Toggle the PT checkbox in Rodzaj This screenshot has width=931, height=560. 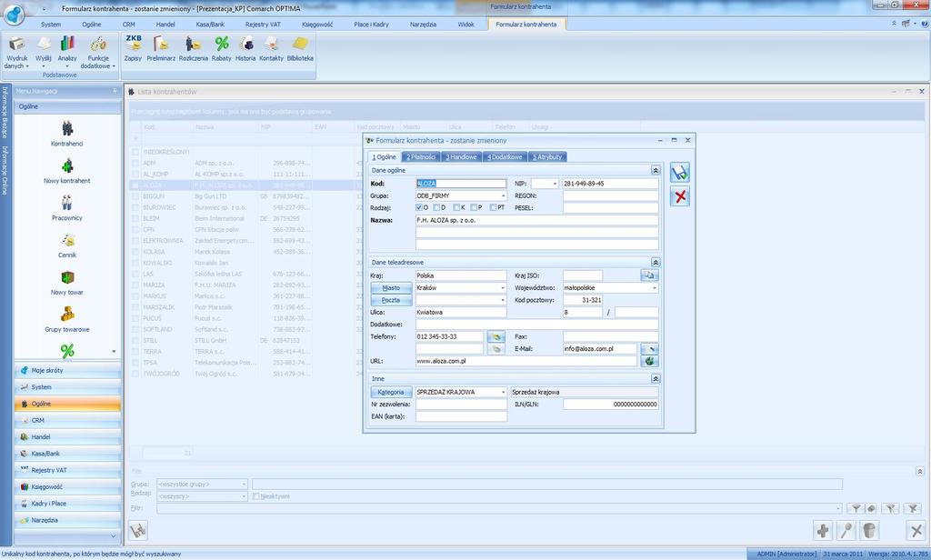click(x=493, y=208)
